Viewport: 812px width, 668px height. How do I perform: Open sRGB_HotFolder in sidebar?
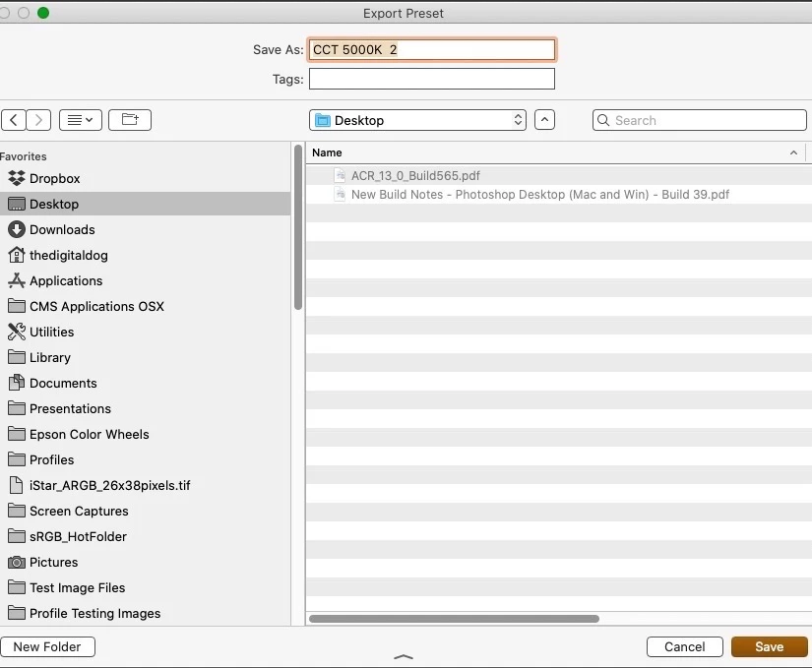click(x=145, y=536)
